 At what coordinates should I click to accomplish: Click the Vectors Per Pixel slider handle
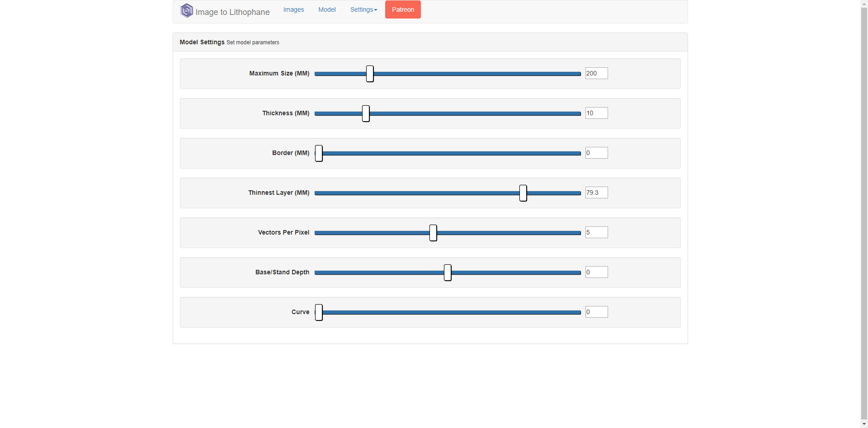[433, 233]
